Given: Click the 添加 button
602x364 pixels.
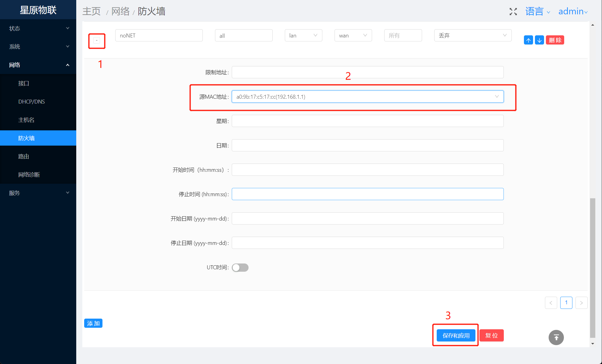Looking at the screenshot, I should (93, 323).
